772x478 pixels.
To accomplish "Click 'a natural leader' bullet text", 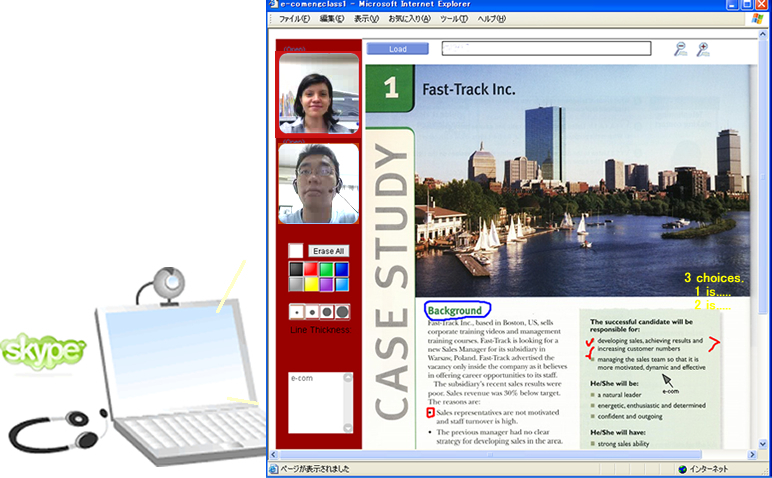I will tap(619, 395).
